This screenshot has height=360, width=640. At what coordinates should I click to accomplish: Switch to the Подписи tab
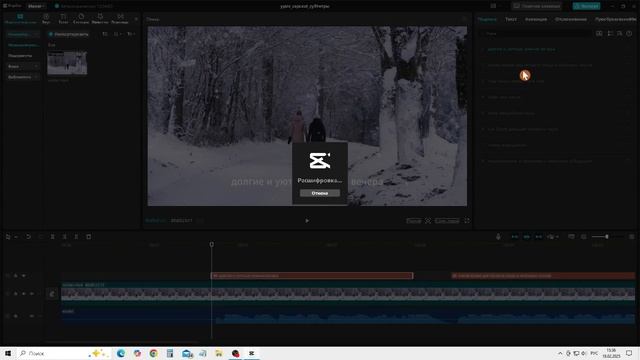487,19
